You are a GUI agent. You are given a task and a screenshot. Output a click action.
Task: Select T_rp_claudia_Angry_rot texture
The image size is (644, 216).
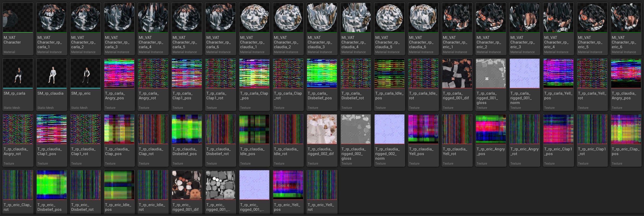tap(18, 140)
